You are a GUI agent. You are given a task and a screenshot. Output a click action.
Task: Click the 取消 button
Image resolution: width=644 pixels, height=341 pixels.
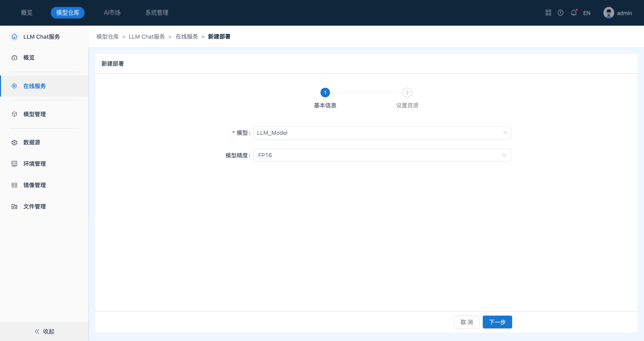[x=466, y=322]
